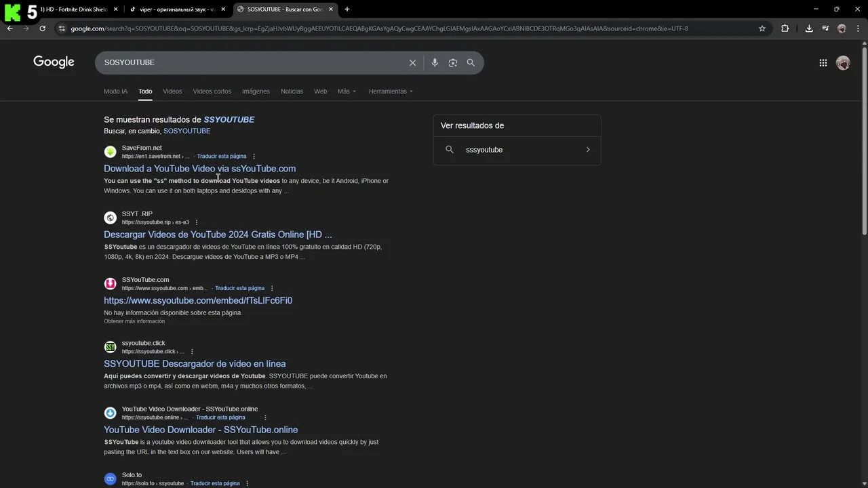Translate the SSYouTube.com page
Viewport: 868px width, 488px height.
239,288
